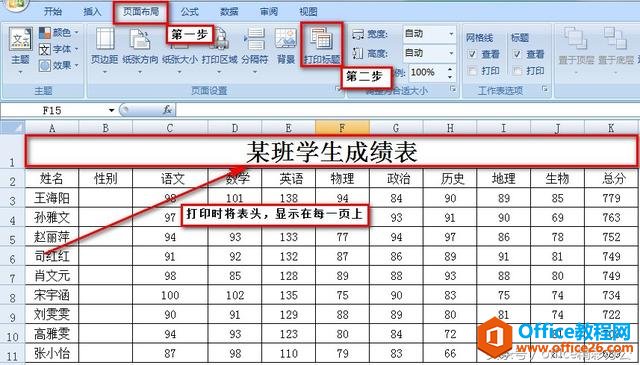Screen dimensions: 640x365
Task: Select the name cell 孙雅文
Action: pyautogui.click(x=52, y=217)
